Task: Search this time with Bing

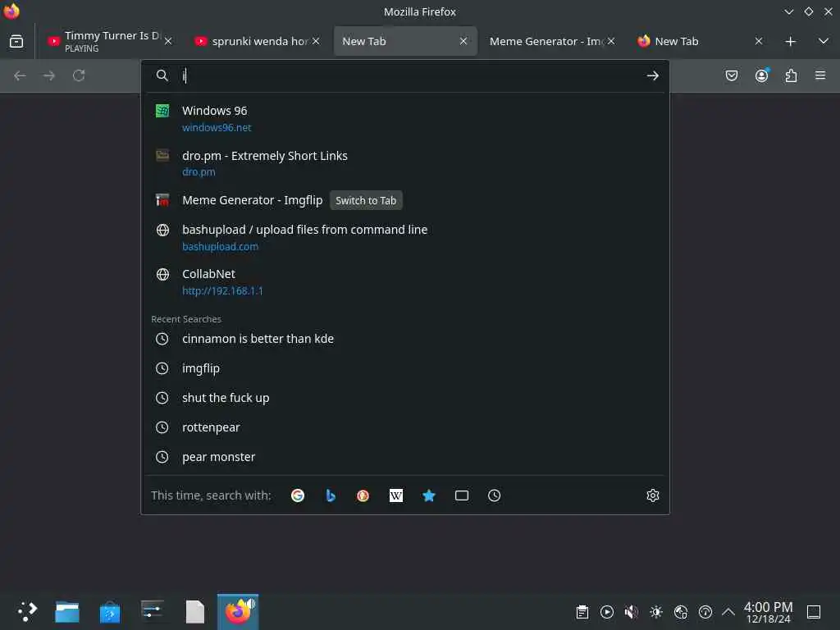Action: pyautogui.click(x=331, y=495)
